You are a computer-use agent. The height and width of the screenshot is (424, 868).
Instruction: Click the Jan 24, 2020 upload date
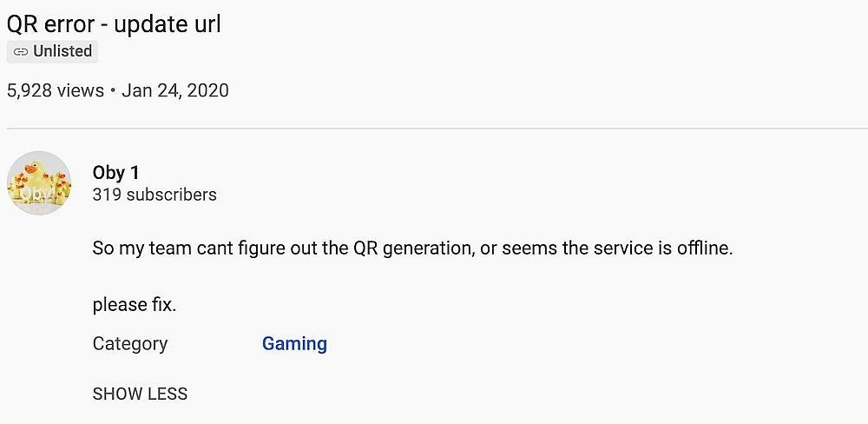pos(175,90)
